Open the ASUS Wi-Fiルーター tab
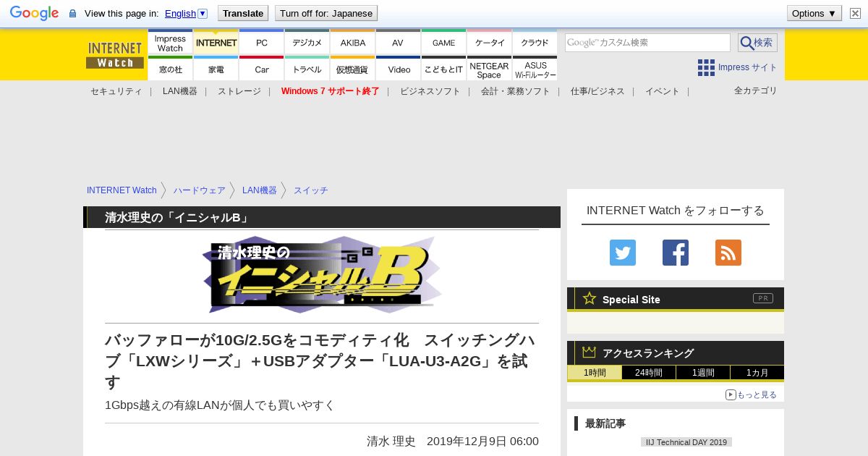Screen dimensions: 868x456 tap(535, 69)
